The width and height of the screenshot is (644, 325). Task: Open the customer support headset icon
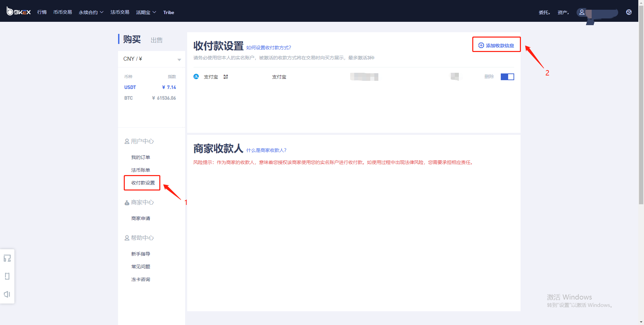tap(7, 258)
